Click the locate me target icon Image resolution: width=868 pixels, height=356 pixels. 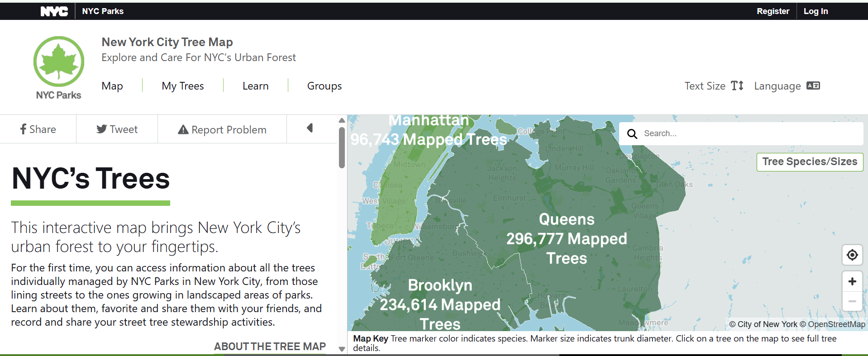click(852, 255)
